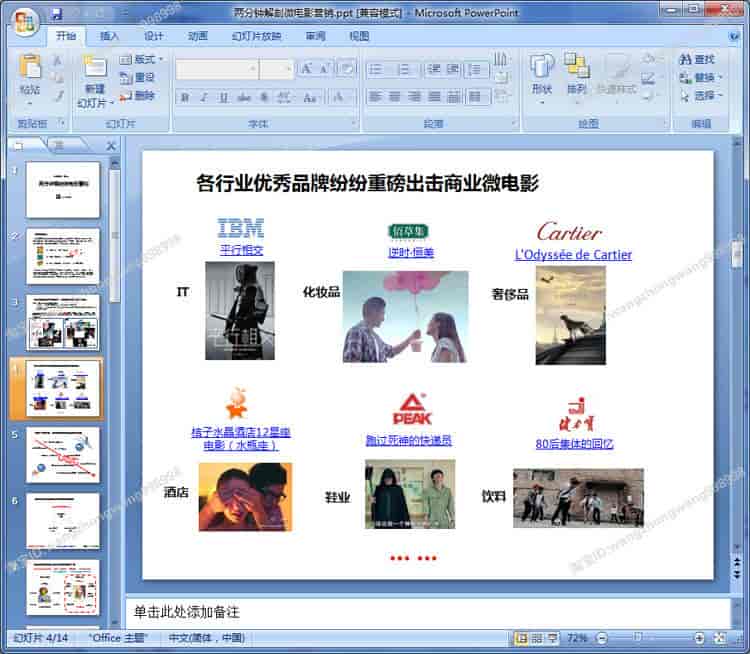Open the Layout (版式) dropdown
The width and height of the screenshot is (750, 654).
[141, 60]
